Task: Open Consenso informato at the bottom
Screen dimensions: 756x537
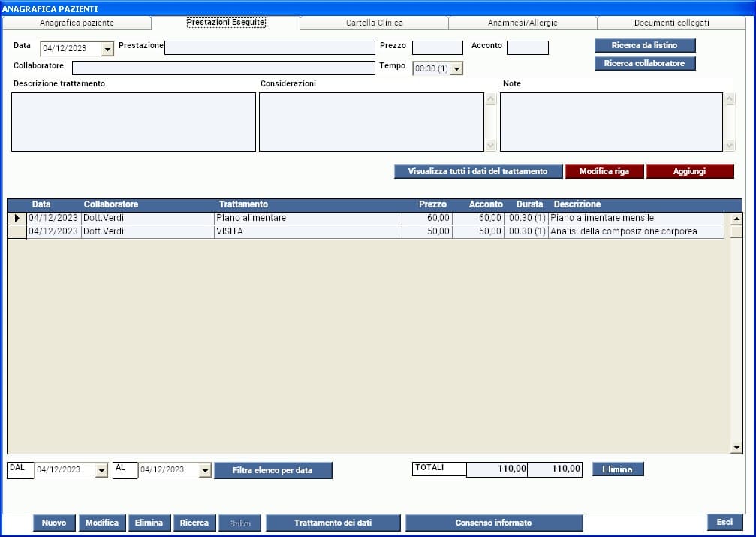Action: click(493, 523)
